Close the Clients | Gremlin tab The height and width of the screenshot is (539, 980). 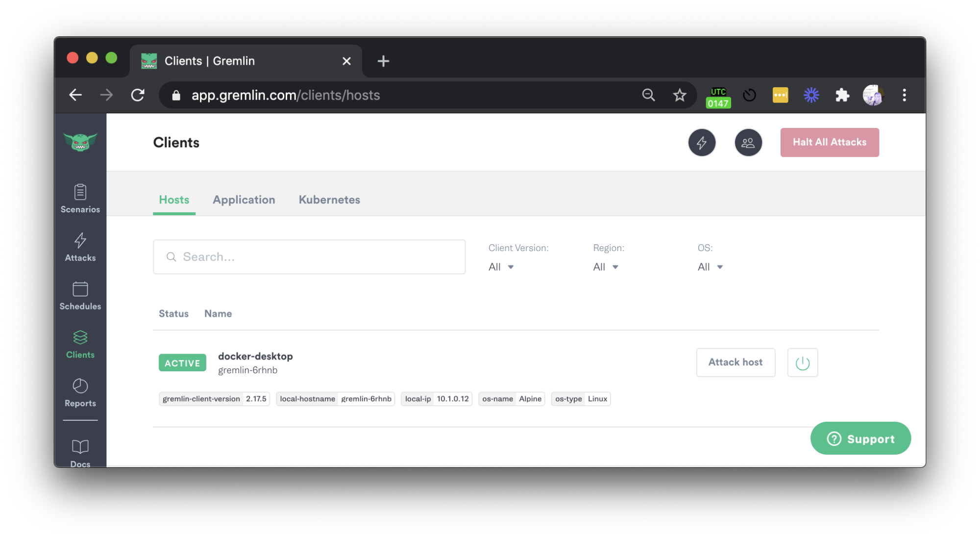click(x=346, y=61)
